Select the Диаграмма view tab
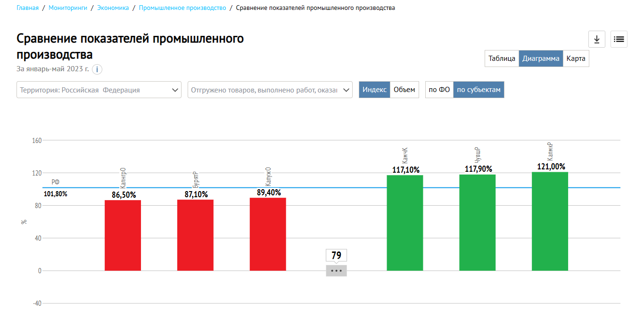This screenshot has height=310, width=644. 541,59
